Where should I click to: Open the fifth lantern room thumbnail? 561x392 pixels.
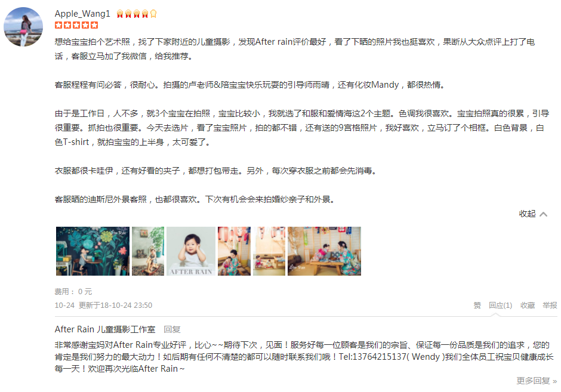point(269,251)
